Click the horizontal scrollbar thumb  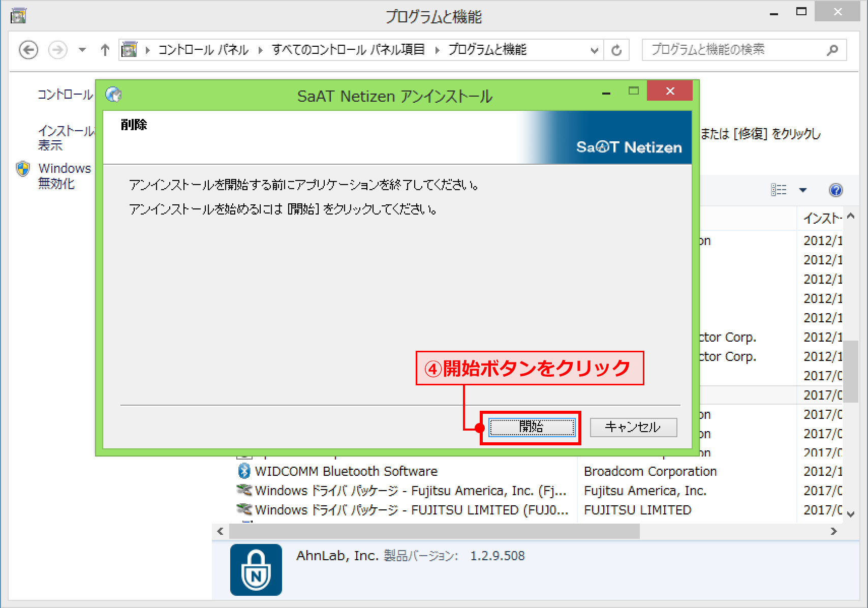click(435, 531)
